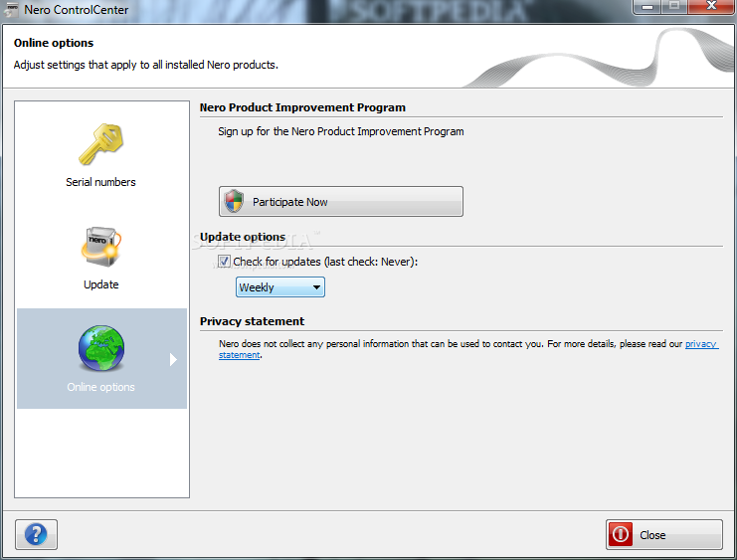Click the 'Privacy statement' heading
Screen dimensions: 737x560
(x=252, y=321)
